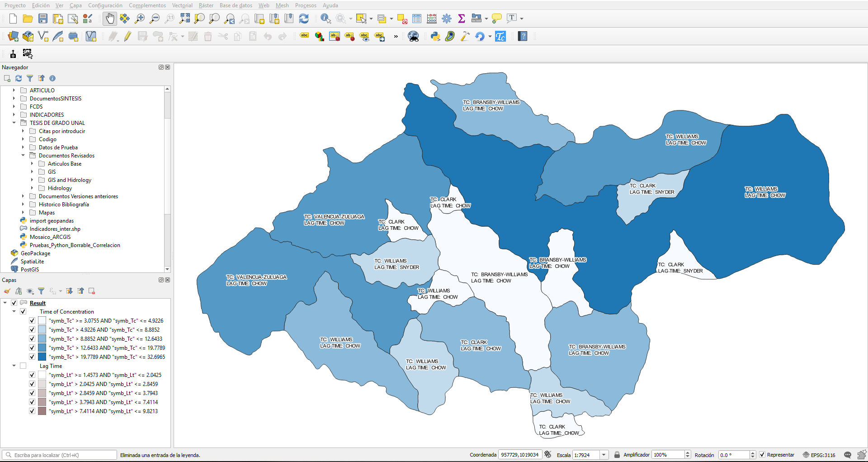Open Data Source Manager

[13, 36]
